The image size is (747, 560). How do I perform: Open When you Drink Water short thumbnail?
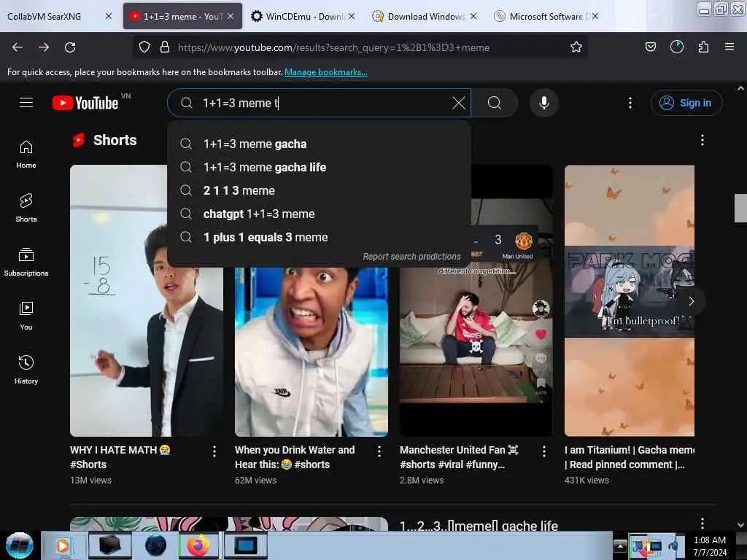coord(311,351)
